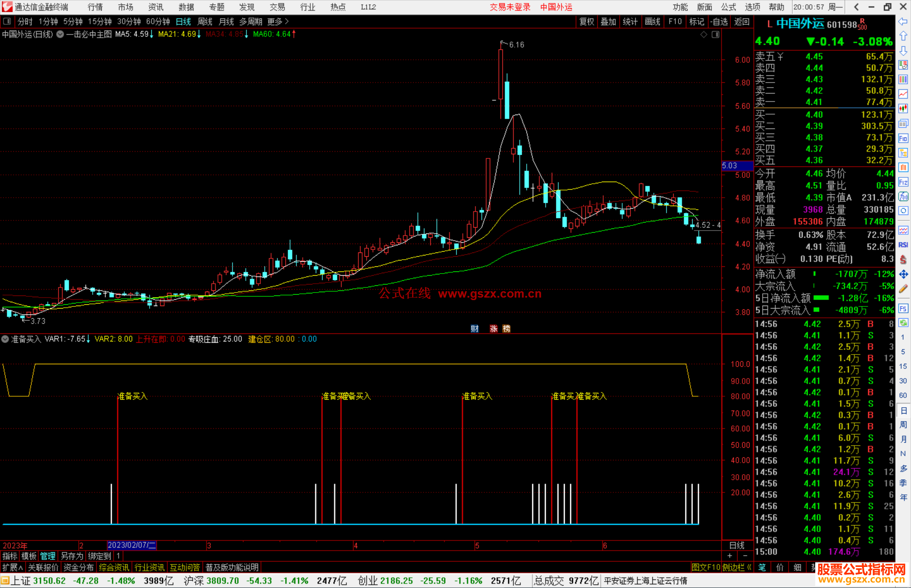This screenshot has height=588, width=911.
Task: Switch to 15-minute period in right sidebar
Action: [x=903, y=366]
